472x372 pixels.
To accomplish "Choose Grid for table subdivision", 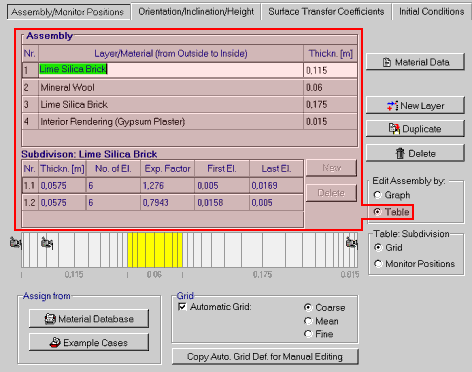I will pos(389,248).
